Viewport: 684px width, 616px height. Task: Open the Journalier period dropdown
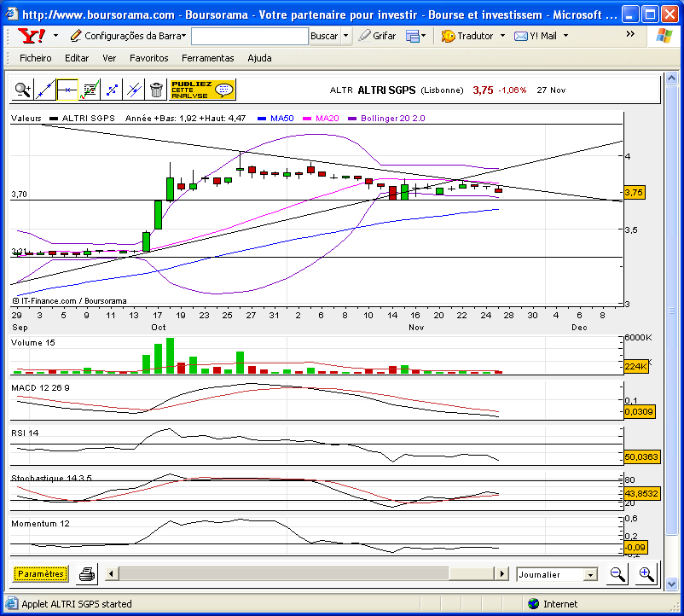(557, 574)
